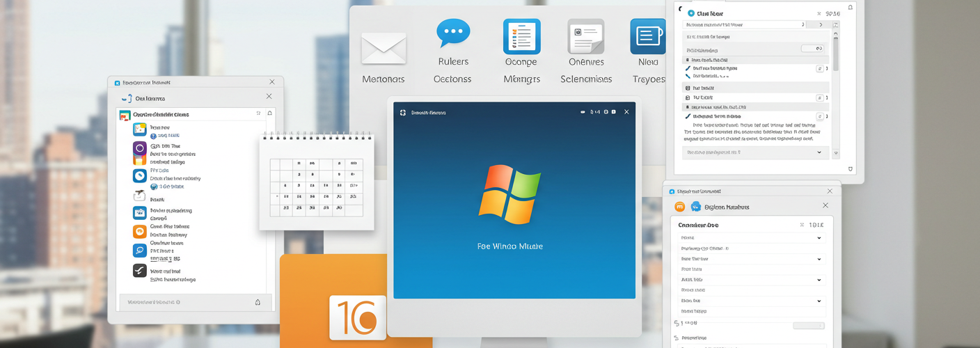Click the Windows logo in the center window
Image resolution: width=980 pixels, height=348 pixels.
coord(509,194)
